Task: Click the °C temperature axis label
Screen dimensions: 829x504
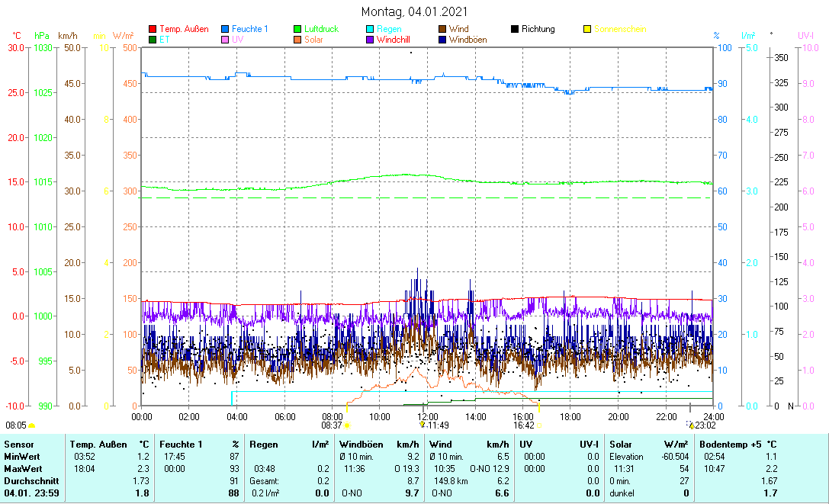Action: (17, 36)
